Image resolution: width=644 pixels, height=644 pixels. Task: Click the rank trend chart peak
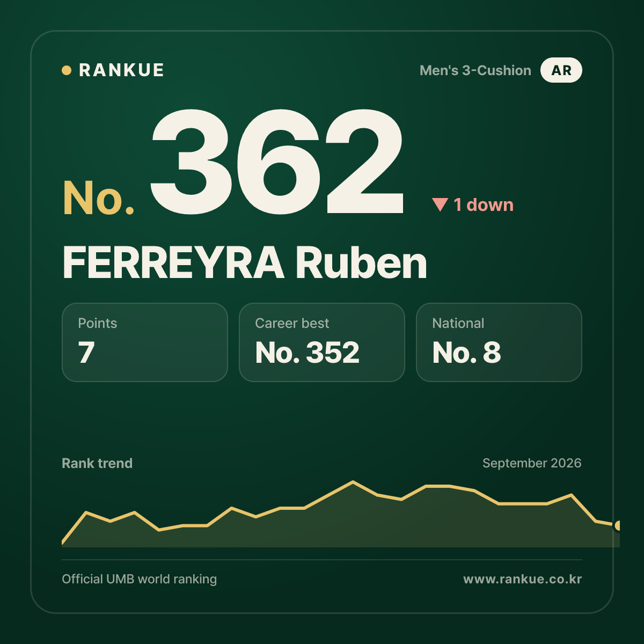353,482
